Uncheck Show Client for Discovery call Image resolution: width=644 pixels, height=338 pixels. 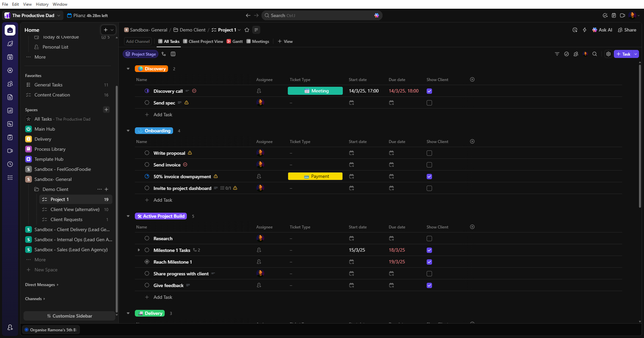(429, 91)
